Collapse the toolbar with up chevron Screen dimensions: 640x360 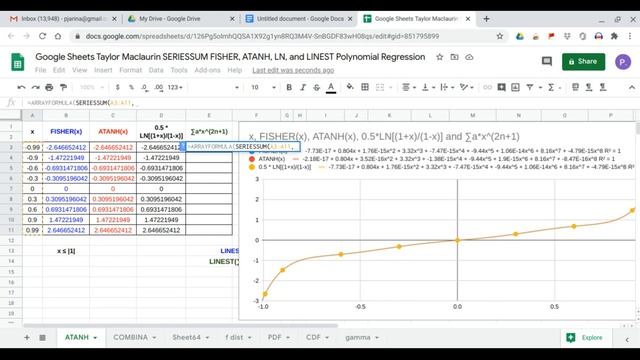[631, 87]
